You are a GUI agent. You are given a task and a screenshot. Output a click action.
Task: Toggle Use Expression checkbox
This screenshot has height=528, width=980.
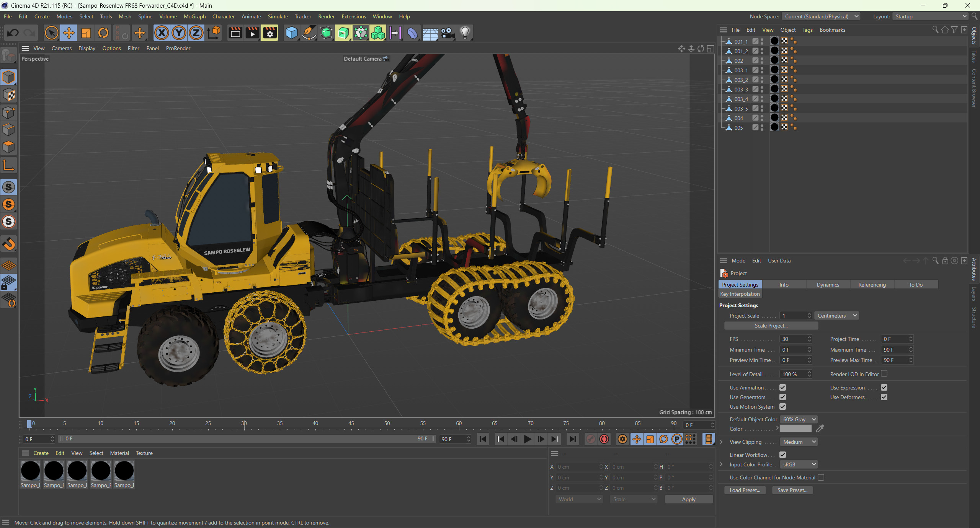pyautogui.click(x=884, y=388)
